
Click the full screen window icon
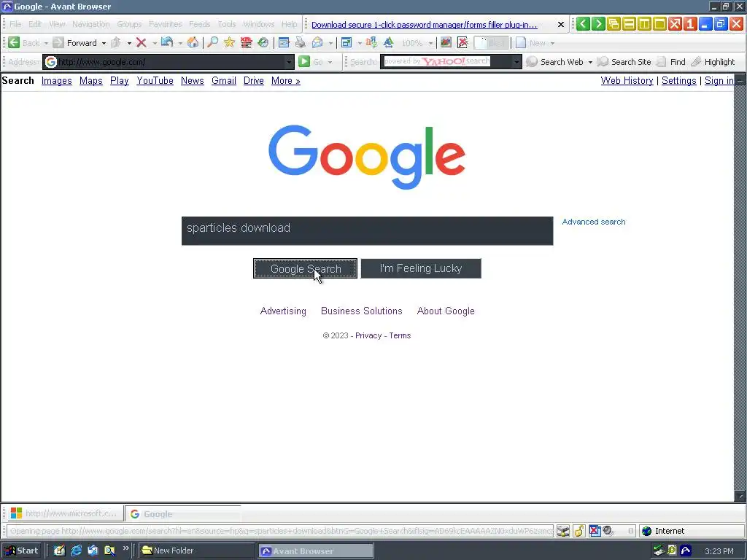click(x=347, y=43)
